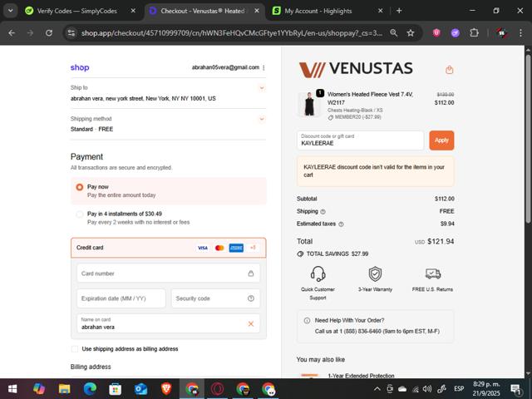Screen dimensions: 532x399
Task: Click the 3-Year Warranty shield icon
Action: pos(375,273)
